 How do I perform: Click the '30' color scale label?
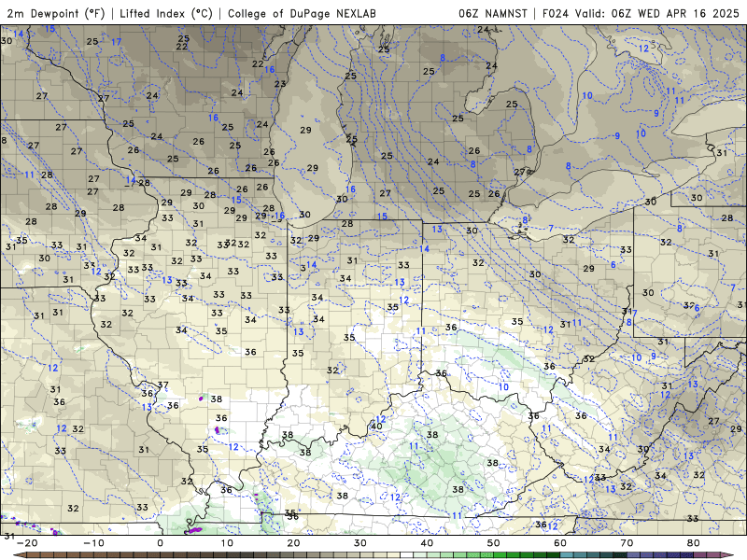[x=360, y=543]
